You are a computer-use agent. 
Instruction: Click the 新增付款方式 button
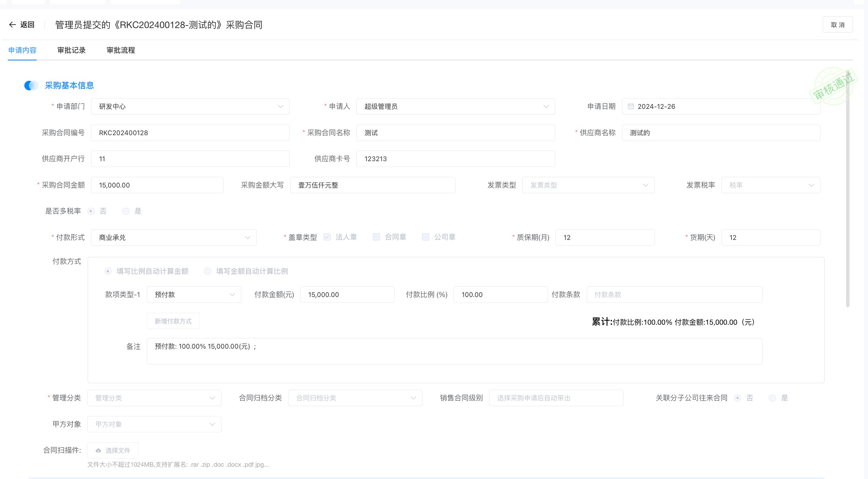pos(173,321)
